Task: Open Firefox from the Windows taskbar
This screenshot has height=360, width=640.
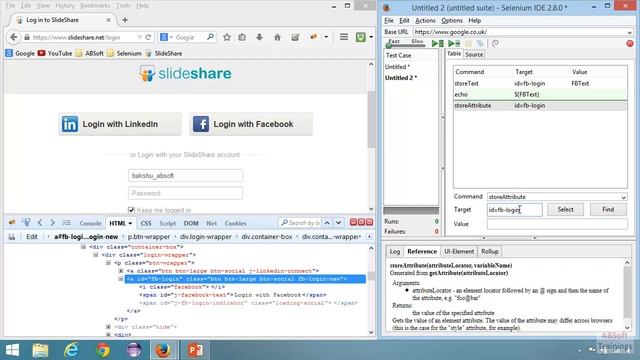Action: click(163, 350)
